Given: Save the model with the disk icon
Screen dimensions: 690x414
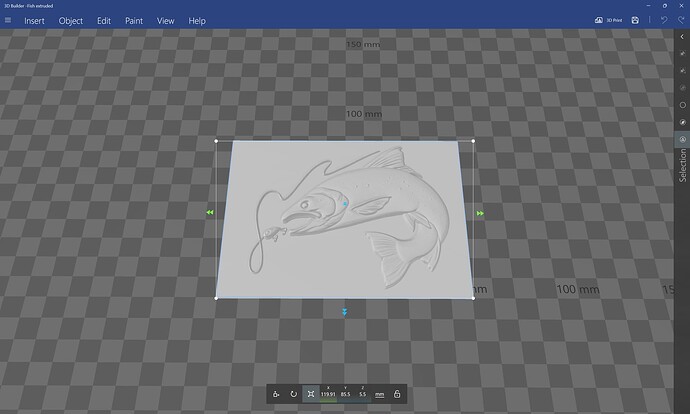Looking at the screenshot, I should pyautogui.click(x=635, y=20).
